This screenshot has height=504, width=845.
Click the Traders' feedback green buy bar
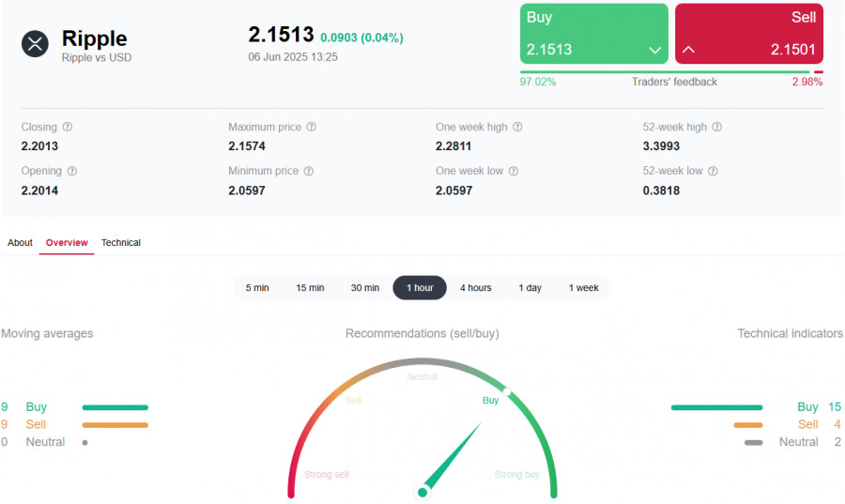point(665,71)
